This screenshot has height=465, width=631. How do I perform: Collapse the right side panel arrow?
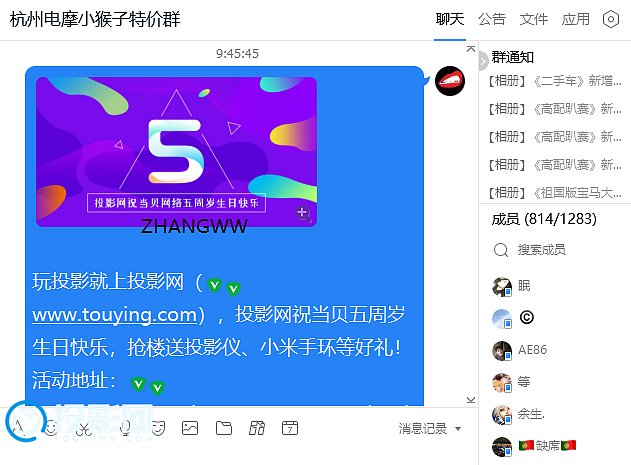(483, 62)
